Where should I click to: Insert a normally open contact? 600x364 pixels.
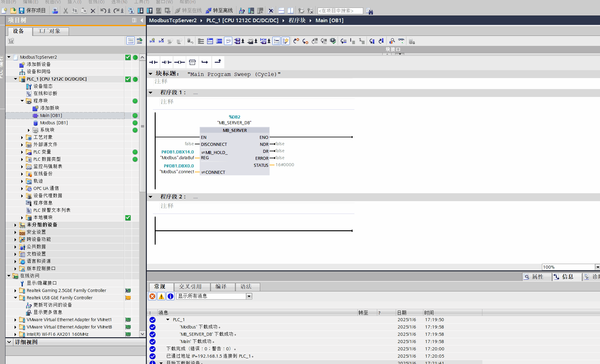153,62
